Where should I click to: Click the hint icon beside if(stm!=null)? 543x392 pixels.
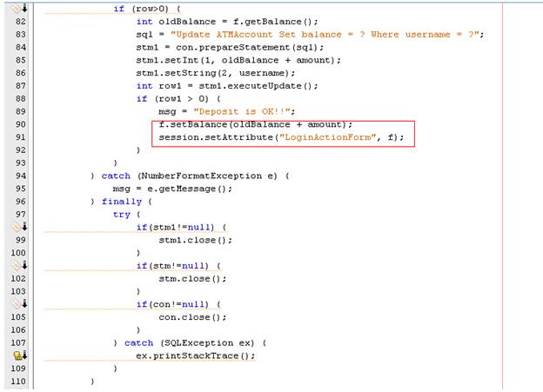[20, 265]
